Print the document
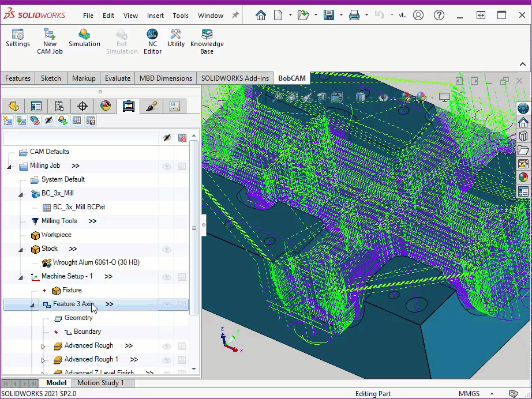532x399 pixels. (354, 15)
